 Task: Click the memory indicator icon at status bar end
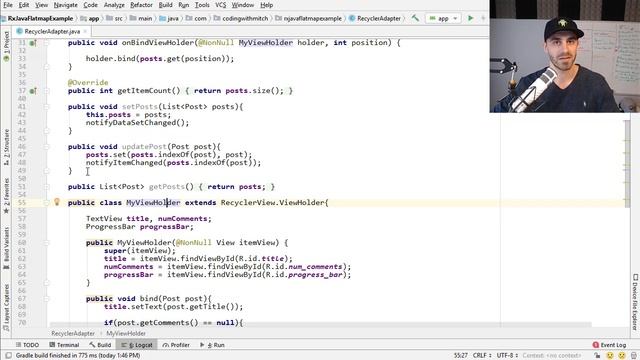coord(634,356)
